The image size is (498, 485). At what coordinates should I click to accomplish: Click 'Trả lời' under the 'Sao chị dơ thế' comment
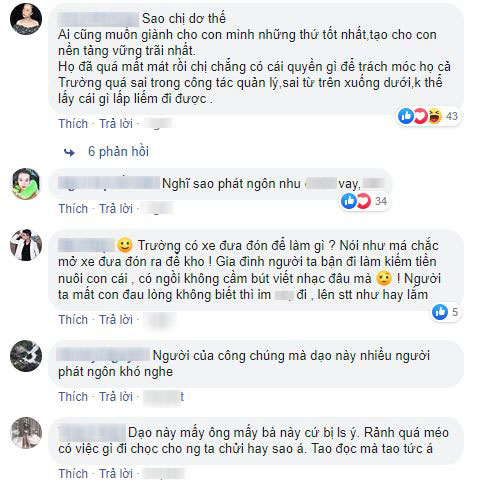[x=116, y=124]
